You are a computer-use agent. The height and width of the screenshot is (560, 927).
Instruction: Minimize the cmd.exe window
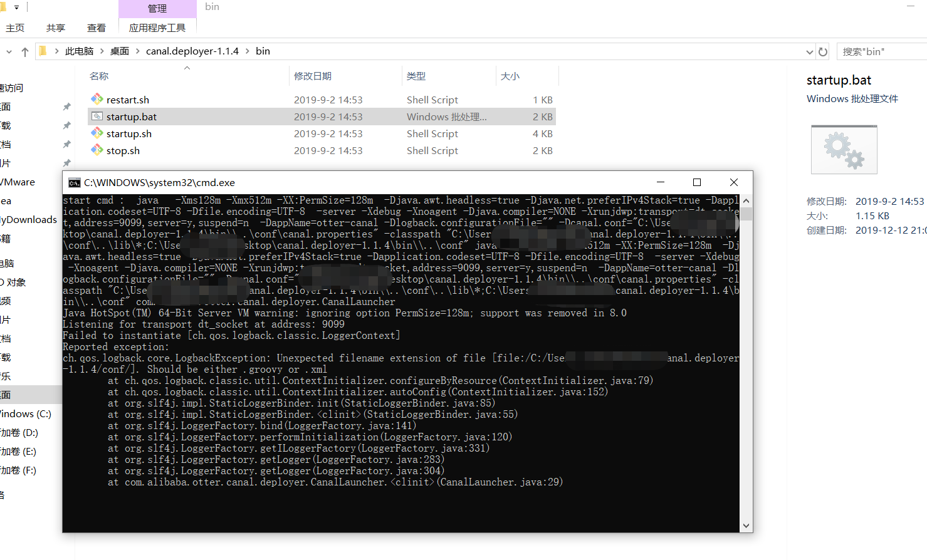[660, 182]
